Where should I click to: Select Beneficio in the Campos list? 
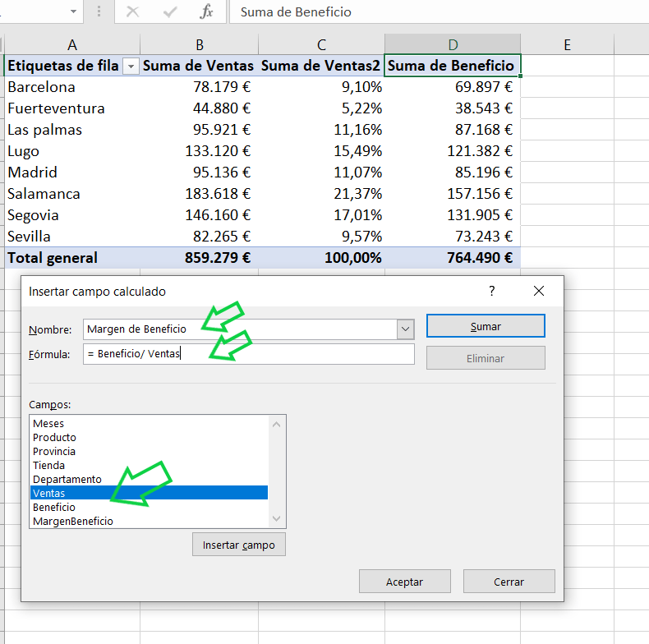pyautogui.click(x=149, y=507)
